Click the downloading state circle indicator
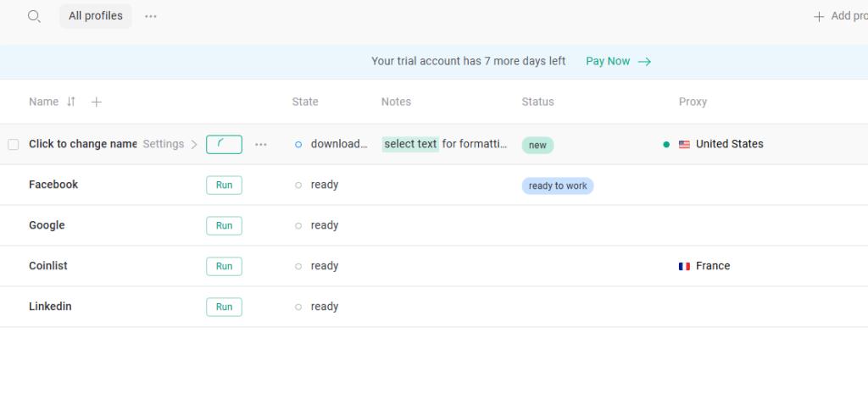Screen dimensions: 868x393 point(298,145)
